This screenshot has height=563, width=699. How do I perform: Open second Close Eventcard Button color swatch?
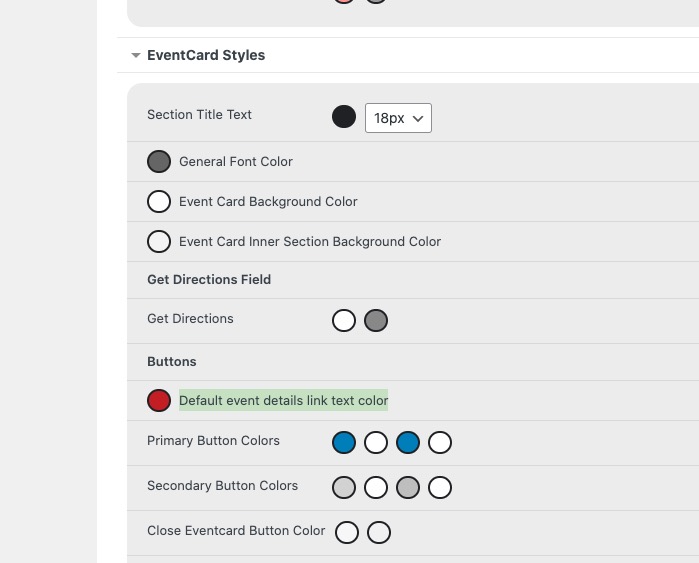point(379,532)
